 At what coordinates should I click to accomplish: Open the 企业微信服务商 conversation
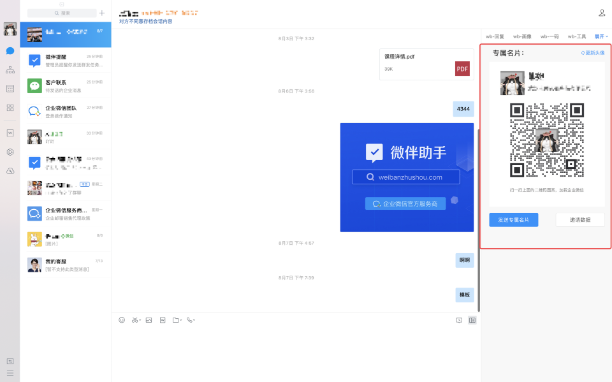pyautogui.click(x=66, y=213)
